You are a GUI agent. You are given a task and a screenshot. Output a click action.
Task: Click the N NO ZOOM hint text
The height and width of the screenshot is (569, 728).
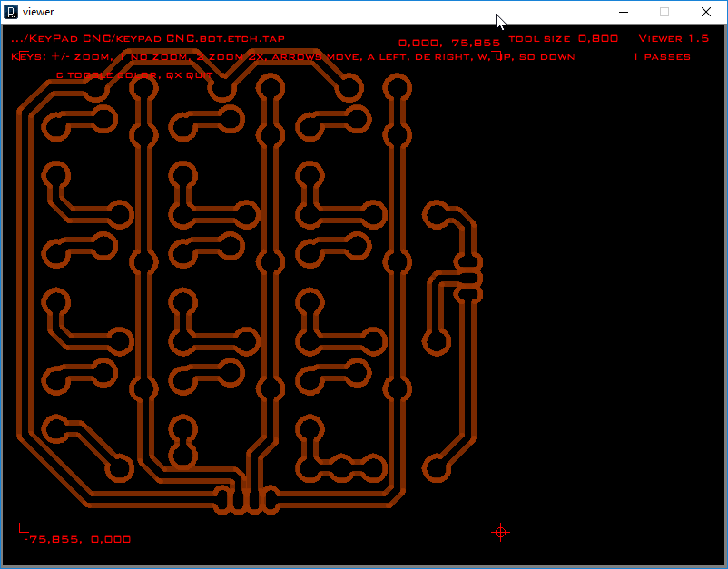click(x=159, y=55)
